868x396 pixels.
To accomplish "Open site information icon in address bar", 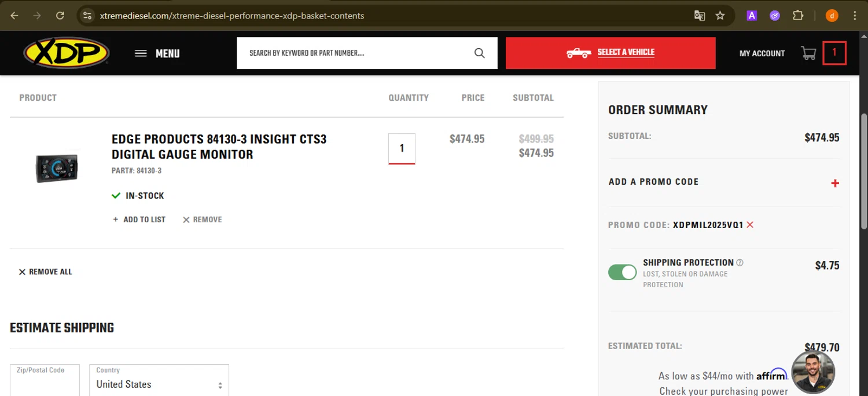I will (87, 16).
